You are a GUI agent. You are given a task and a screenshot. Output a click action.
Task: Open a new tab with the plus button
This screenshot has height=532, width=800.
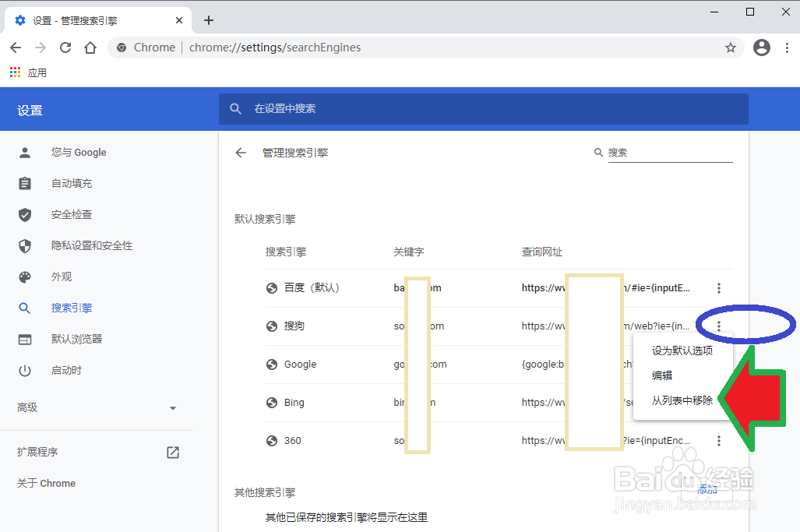tap(208, 20)
